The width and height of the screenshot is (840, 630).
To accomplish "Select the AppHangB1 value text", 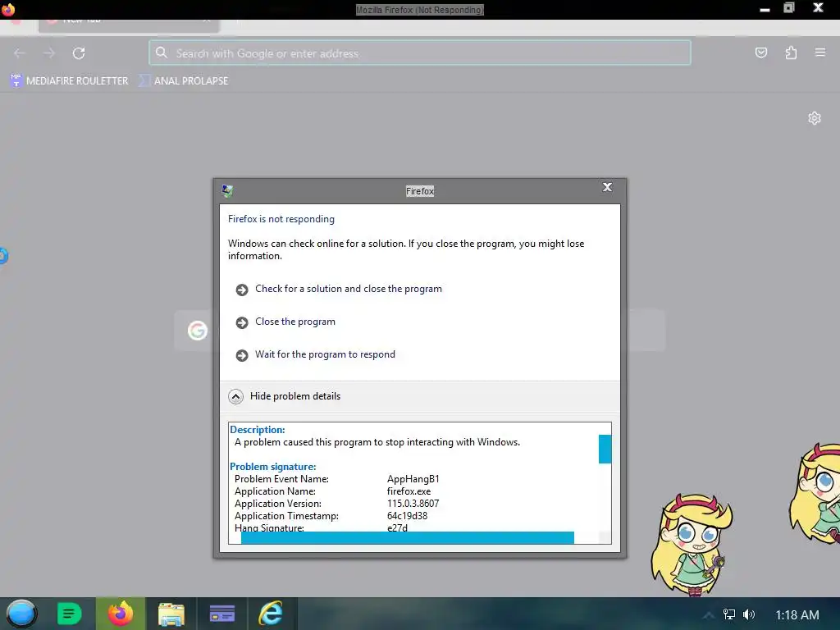I will pyautogui.click(x=413, y=479).
